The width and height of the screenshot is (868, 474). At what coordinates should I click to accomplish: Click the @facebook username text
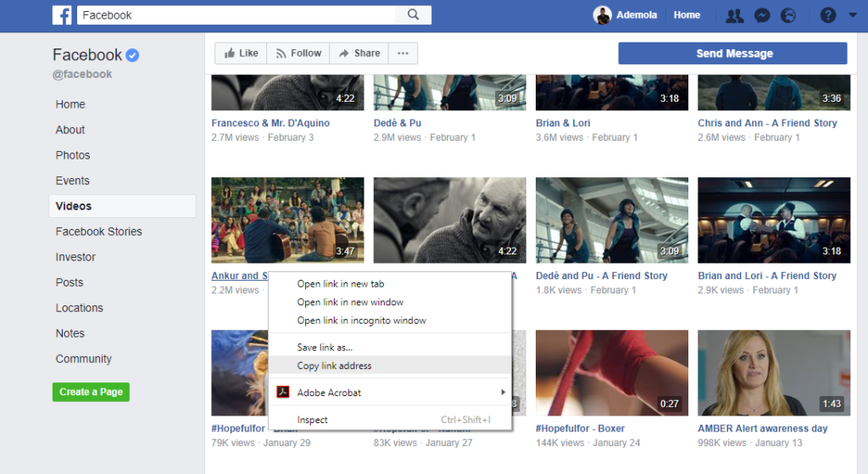click(82, 75)
